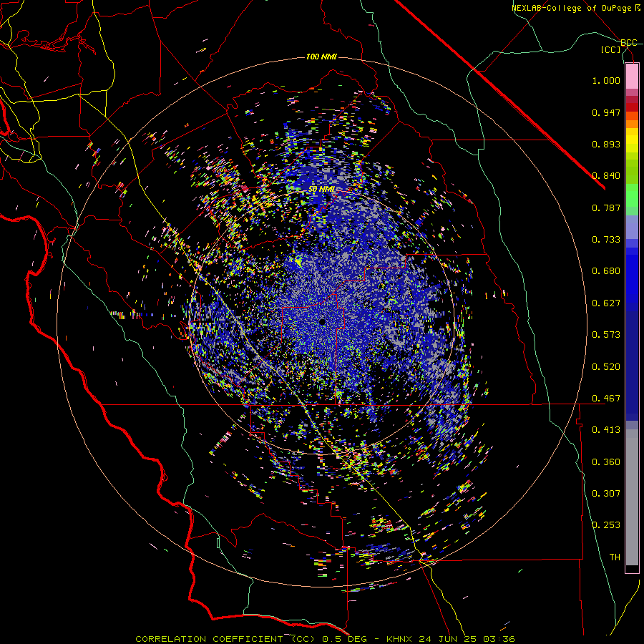The image size is (644, 644).
Task: Click the 0.947 scale value
Action: [x=606, y=112]
